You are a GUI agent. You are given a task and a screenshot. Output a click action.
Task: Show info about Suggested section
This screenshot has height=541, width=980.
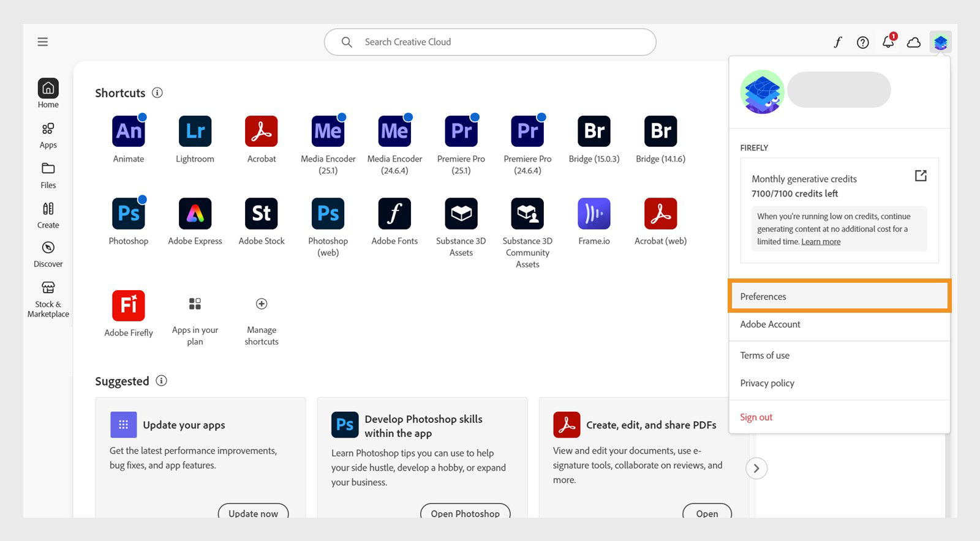click(162, 381)
